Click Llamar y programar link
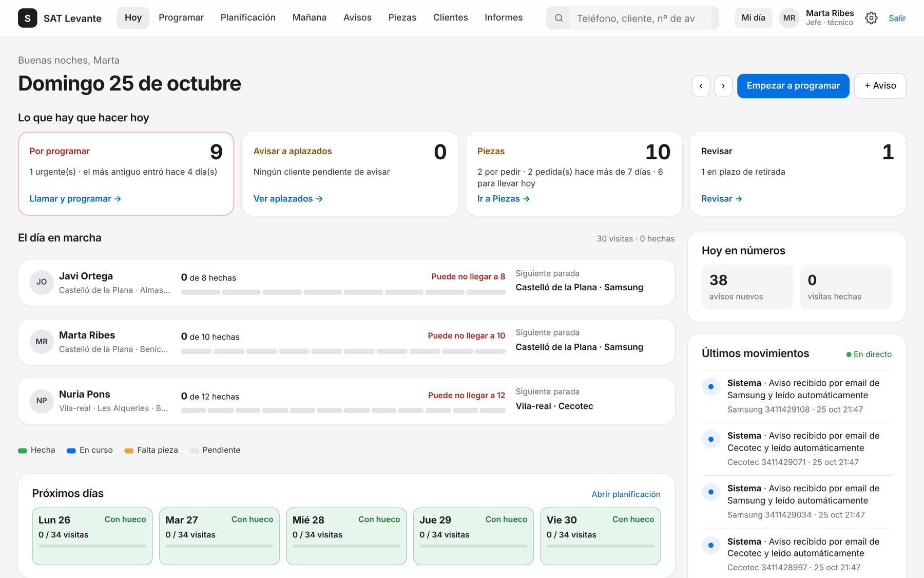The image size is (924, 578). [x=75, y=199]
